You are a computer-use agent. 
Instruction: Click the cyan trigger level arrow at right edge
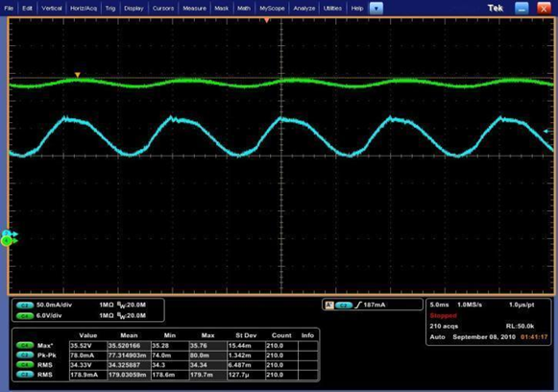547,132
